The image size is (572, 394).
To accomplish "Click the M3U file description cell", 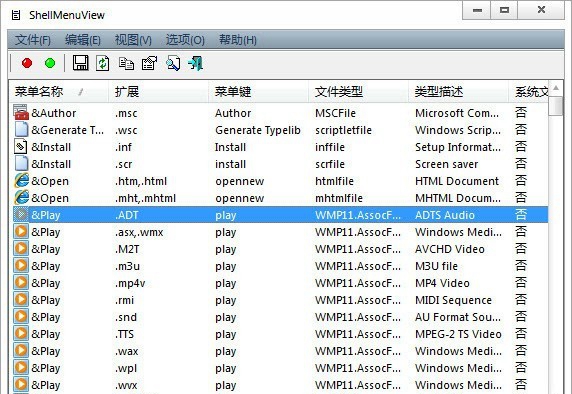I will 436,266.
